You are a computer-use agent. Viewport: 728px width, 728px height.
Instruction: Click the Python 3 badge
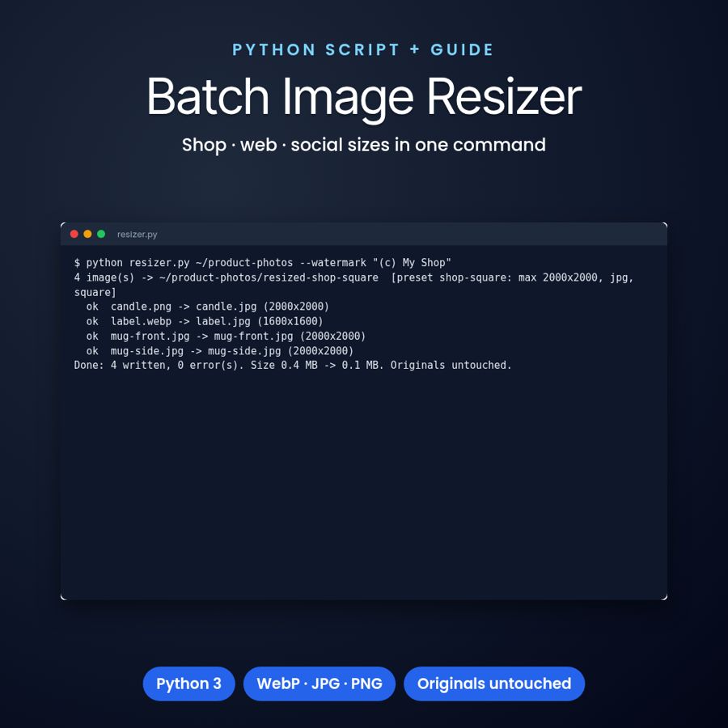pyautogui.click(x=189, y=684)
